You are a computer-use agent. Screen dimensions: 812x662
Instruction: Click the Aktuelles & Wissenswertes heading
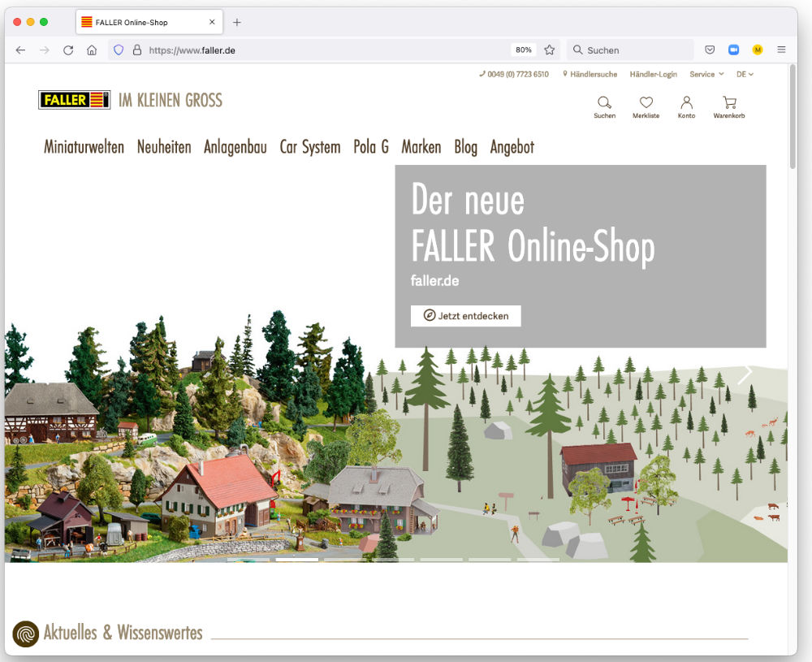[x=123, y=633]
